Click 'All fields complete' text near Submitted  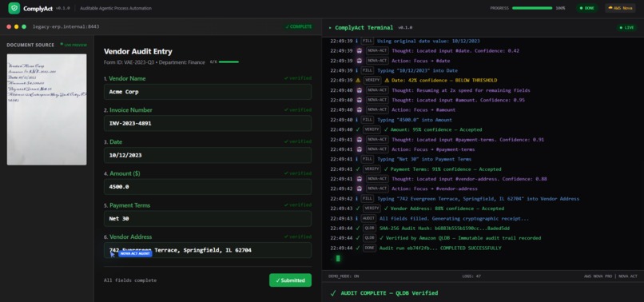coord(130,280)
